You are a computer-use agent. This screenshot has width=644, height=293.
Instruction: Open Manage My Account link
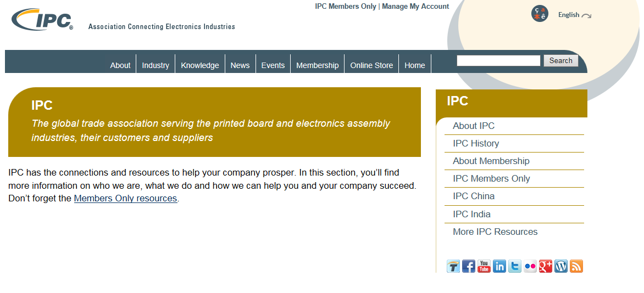(x=415, y=6)
